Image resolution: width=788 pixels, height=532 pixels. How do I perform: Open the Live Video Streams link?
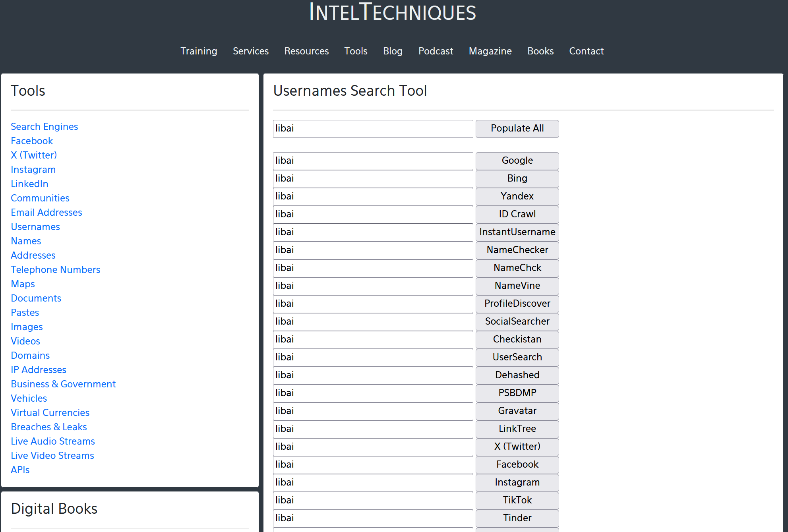(52, 455)
